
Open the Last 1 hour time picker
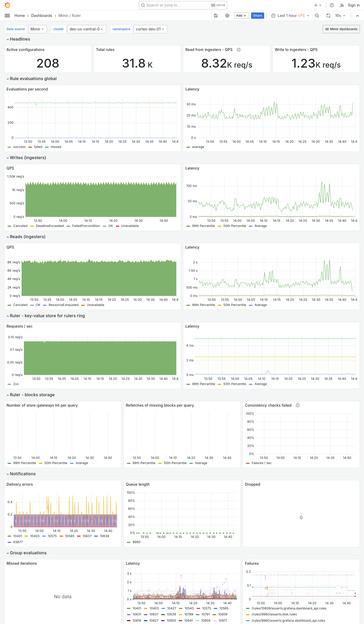[x=290, y=16]
